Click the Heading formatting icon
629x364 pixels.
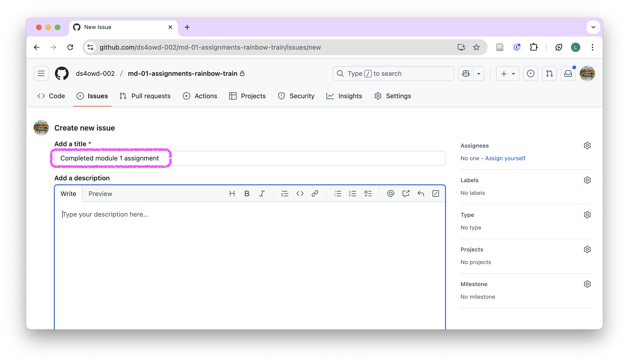(232, 194)
